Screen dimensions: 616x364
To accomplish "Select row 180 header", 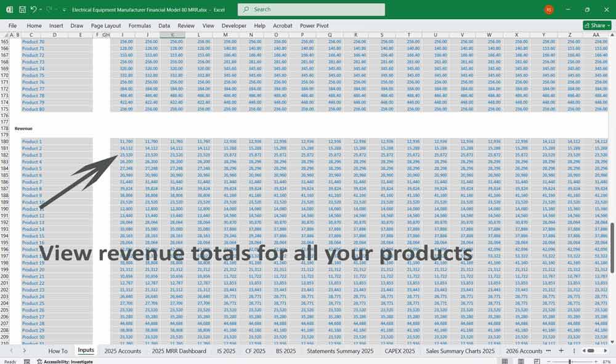I will point(4,142).
